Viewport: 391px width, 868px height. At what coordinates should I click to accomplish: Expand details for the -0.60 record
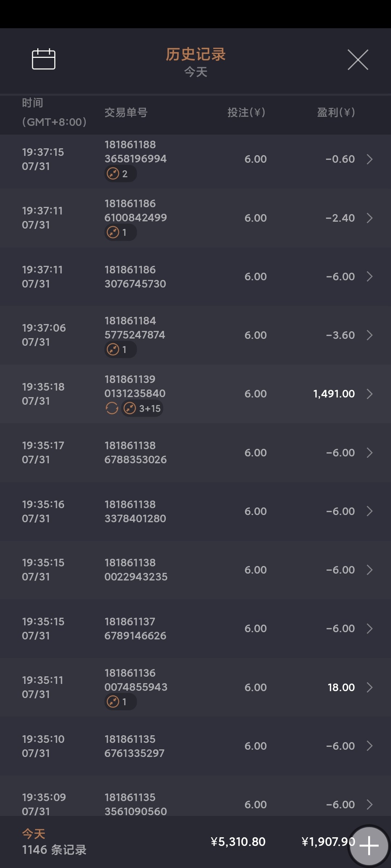[x=369, y=159]
